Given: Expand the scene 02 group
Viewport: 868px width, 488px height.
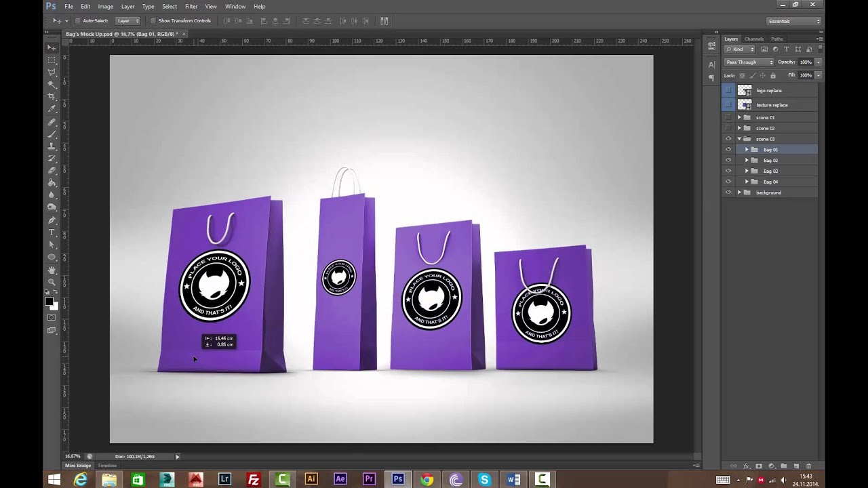Looking at the screenshot, I should click(x=739, y=128).
